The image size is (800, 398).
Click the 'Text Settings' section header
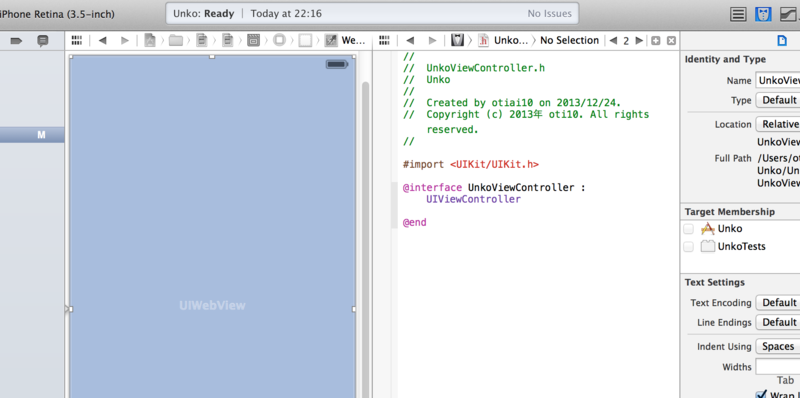(714, 283)
